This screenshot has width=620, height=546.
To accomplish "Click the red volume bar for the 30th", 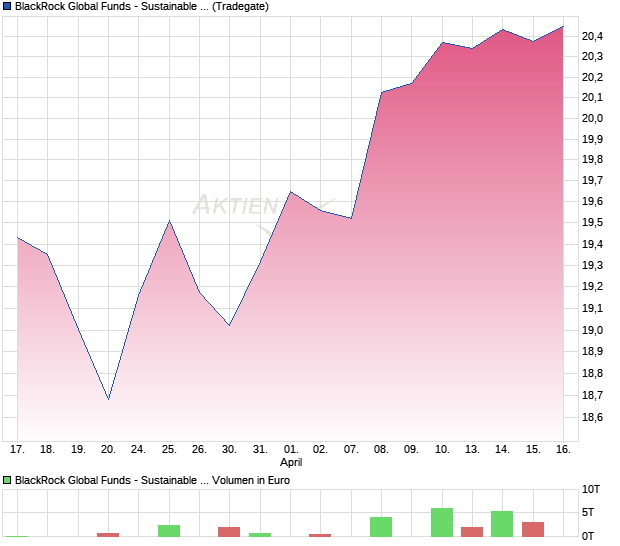I will pyautogui.click(x=229, y=532).
